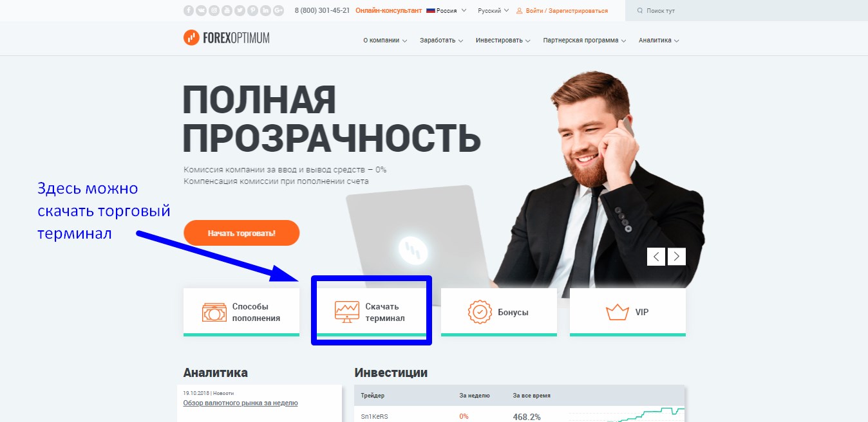
Task: Open Обзор валютного рынка за неделю article
Action: click(x=240, y=403)
